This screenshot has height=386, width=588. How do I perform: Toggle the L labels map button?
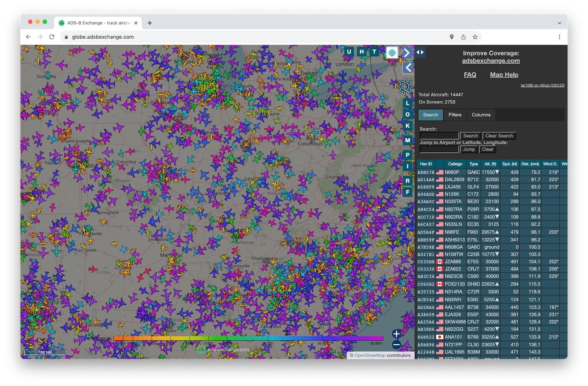click(407, 103)
